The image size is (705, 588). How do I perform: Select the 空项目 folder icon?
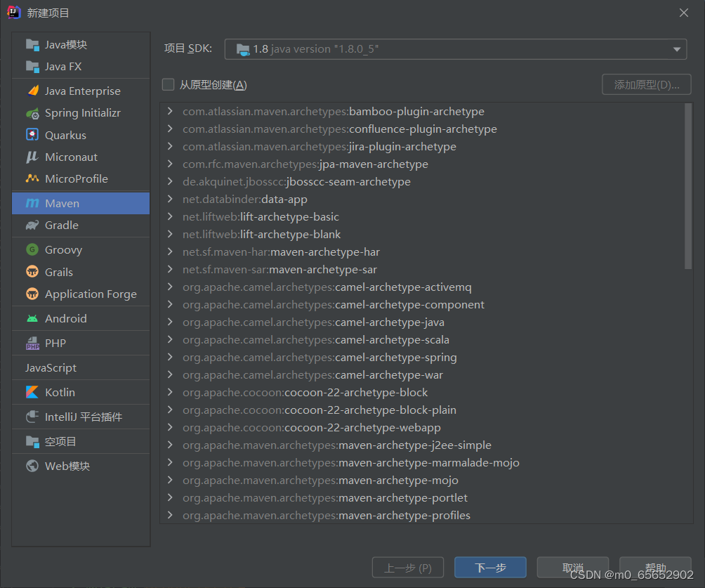click(x=32, y=442)
